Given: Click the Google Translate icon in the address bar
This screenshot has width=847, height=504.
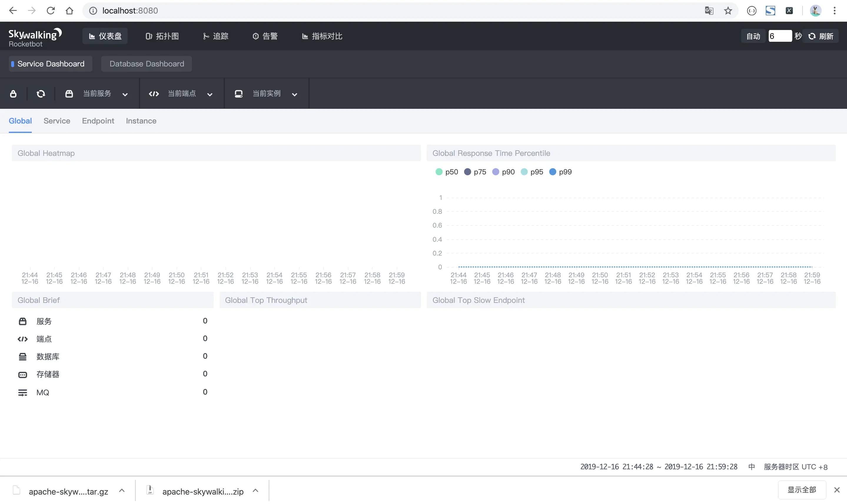Looking at the screenshot, I should (x=709, y=11).
